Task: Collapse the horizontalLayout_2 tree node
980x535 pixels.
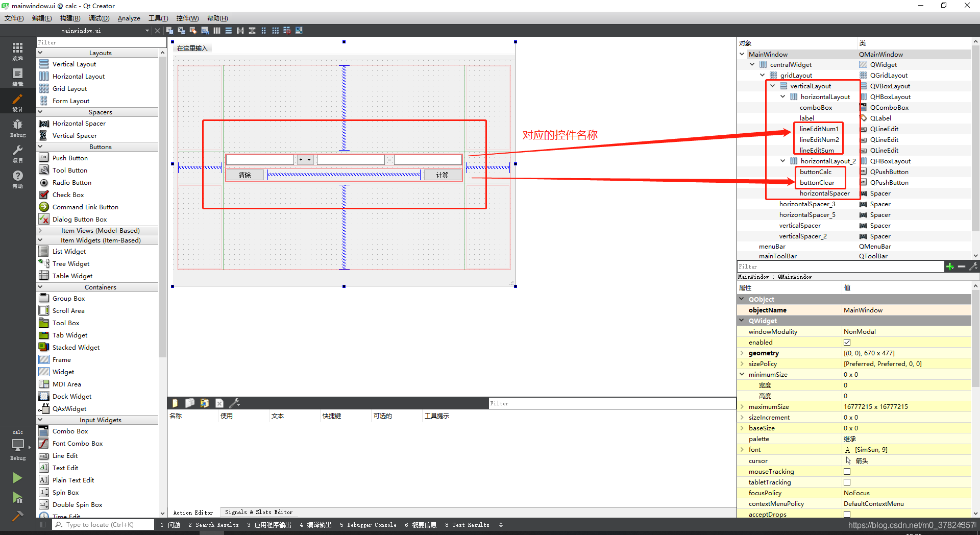Action: click(x=783, y=161)
